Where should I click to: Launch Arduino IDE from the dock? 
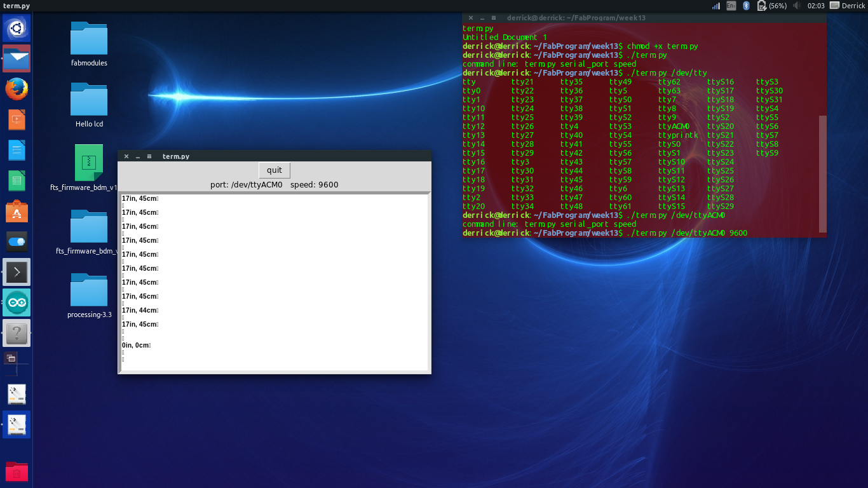point(17,302)
